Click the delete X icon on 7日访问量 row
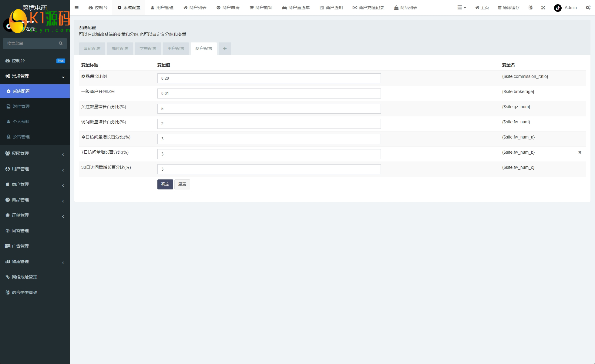Viewport: 595px width, 364px height. [580, 152]
